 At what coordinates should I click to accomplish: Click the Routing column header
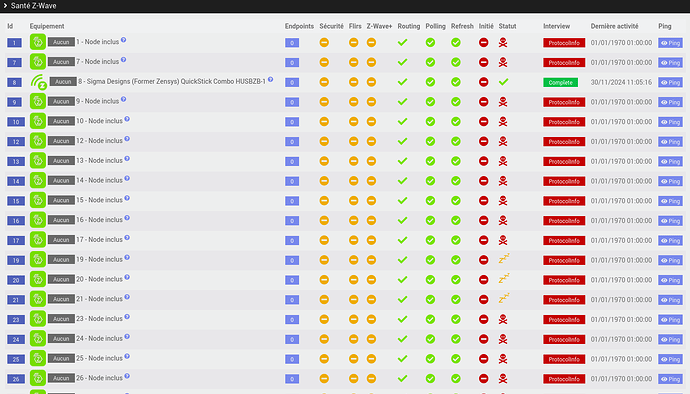pyautogui.click(x=409, y=26)
